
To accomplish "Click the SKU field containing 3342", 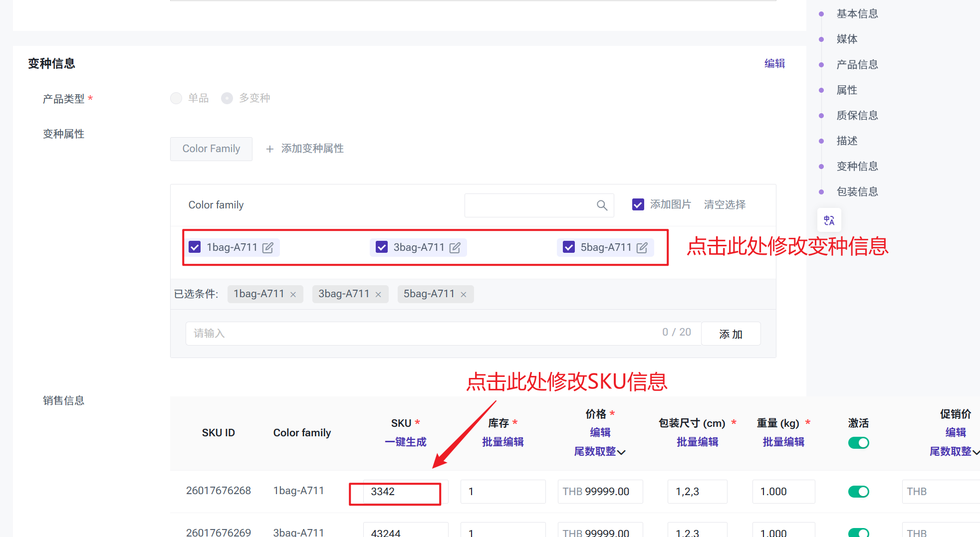I will (405, 492).
